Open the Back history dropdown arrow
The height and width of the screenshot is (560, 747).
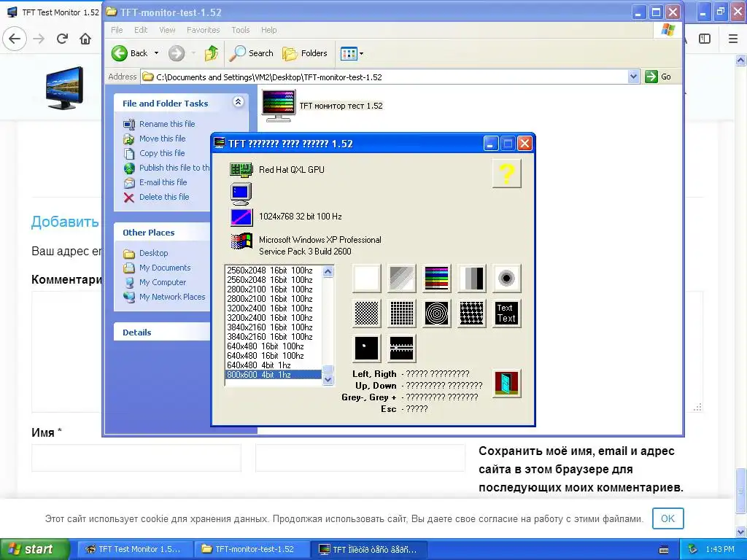tap(156, 53)
